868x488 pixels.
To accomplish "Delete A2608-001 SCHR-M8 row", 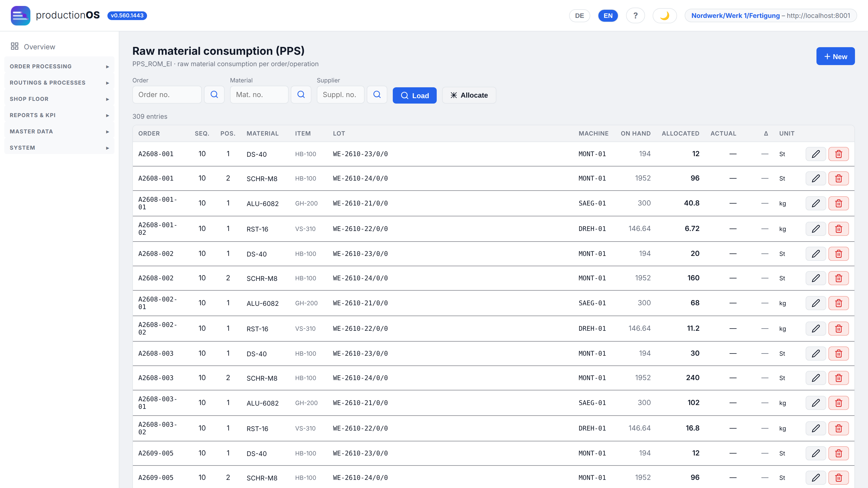I will [838, 178].
